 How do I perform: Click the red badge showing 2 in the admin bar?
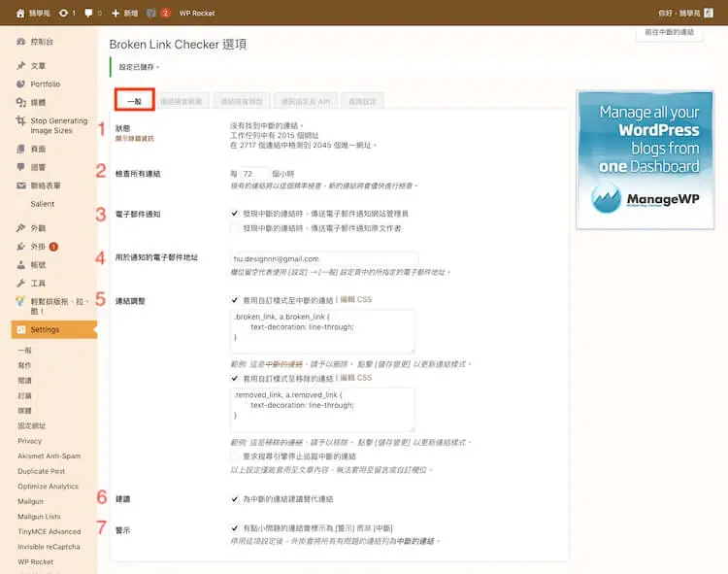point(165,13)
